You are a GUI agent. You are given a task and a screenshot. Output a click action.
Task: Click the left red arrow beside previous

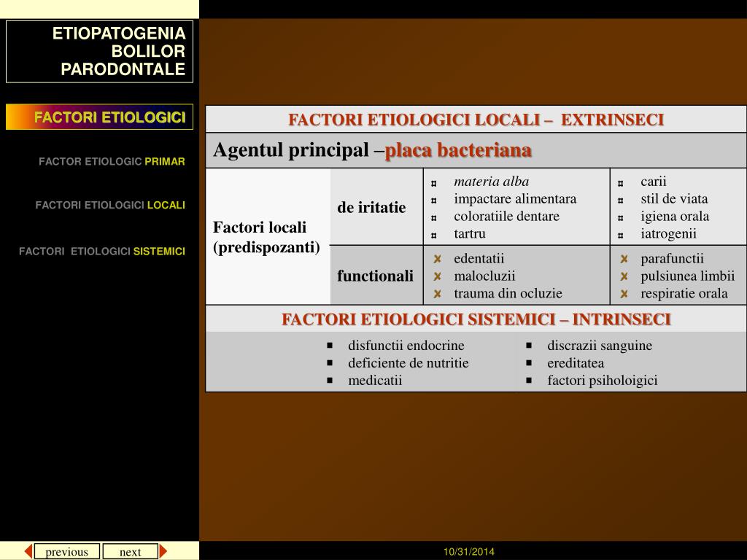28,551
